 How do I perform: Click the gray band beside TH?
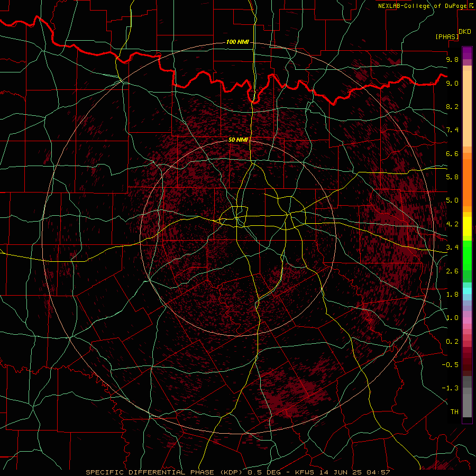click(467, 406)
